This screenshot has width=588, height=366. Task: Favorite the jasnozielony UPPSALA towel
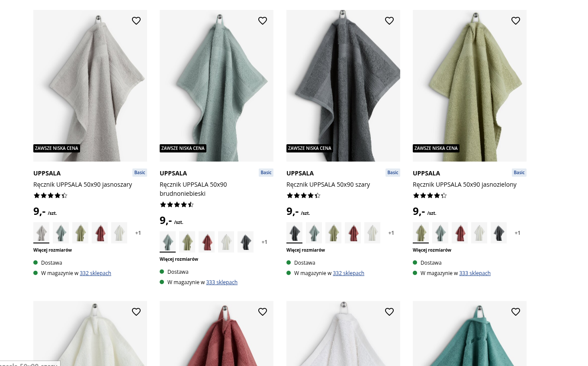point(516,21)
